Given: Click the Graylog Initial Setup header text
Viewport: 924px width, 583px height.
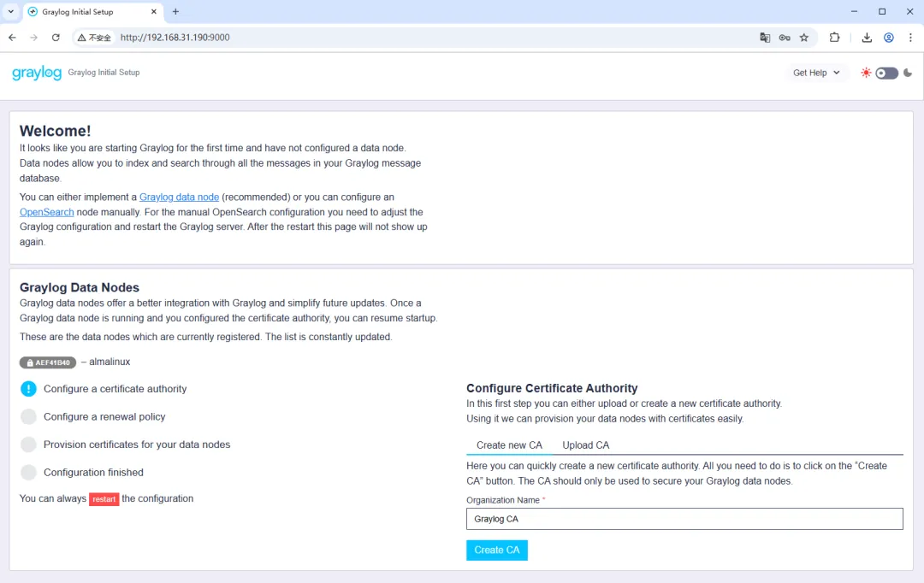Looking at the screenshot, I should point(104,73).
